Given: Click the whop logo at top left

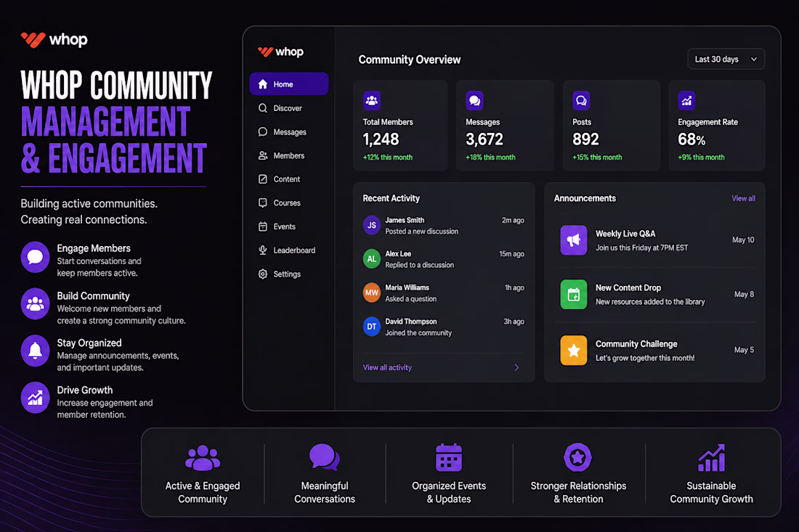Looking at the screenshot, I should pyautogui.click(x=54, y=40).
